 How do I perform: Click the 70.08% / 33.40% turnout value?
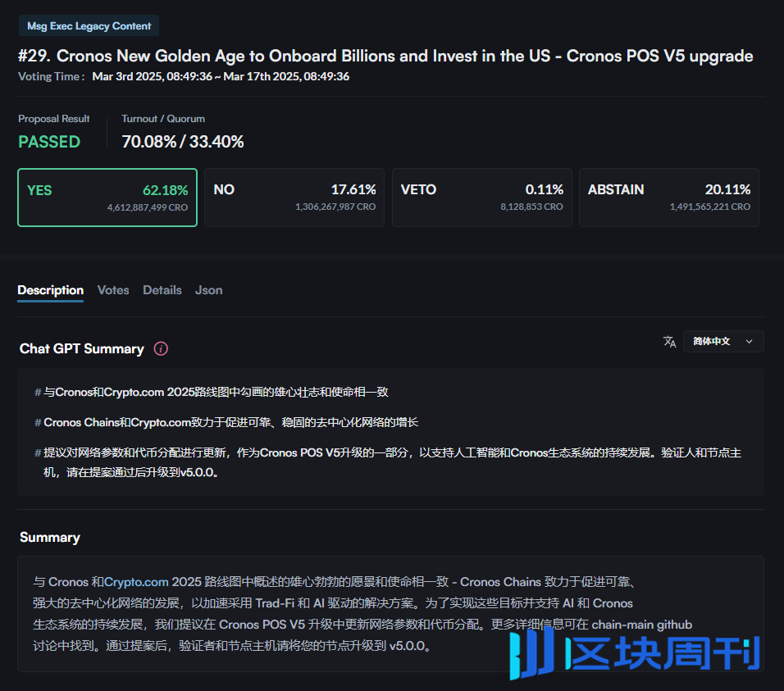[x=183, y=142]
